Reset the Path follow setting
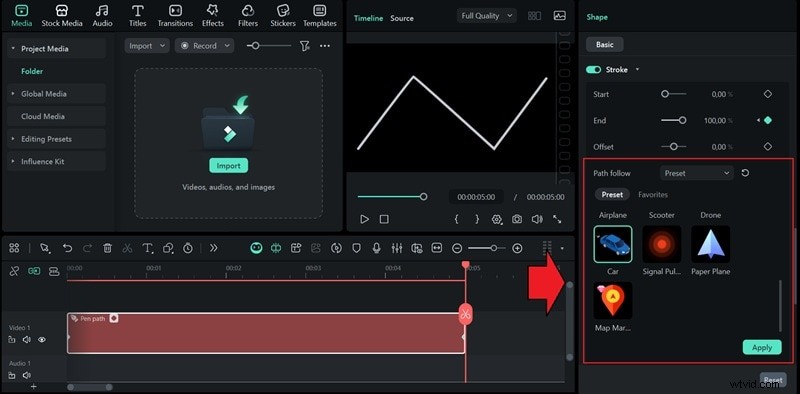Screen dimensions: 800x394 tap(745, 173)
